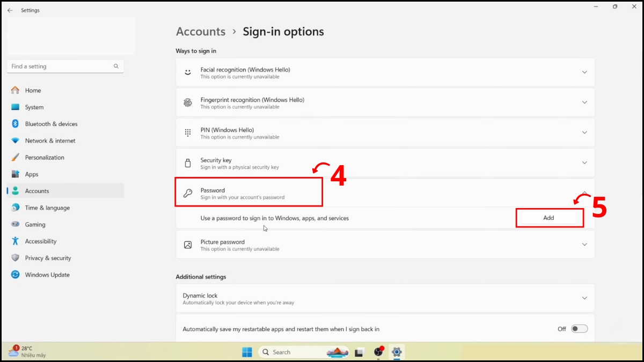Click the search magnifier in Find a setting
The width and height of the screenshot is (644, 362).
click(x=116, y=67)
